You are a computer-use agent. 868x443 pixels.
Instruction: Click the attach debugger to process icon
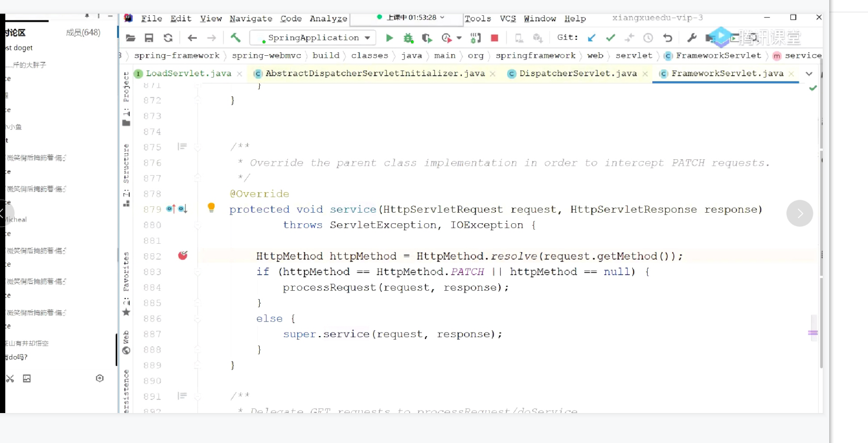(x=476, y=38)
